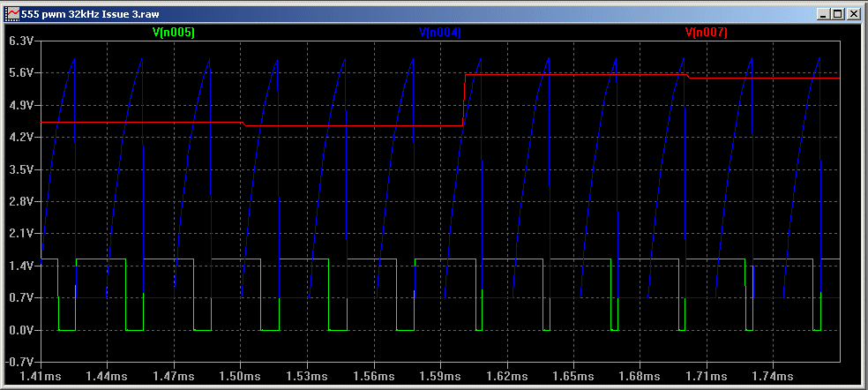Screen dimensions: 868x390
Task: Click the 1.53ms time axis label
Action: pos(307,376)
